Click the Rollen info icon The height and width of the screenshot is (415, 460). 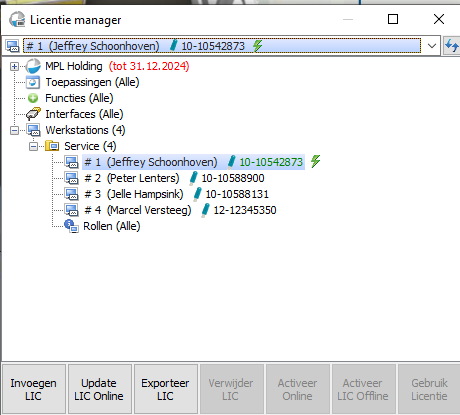(71, 226)
